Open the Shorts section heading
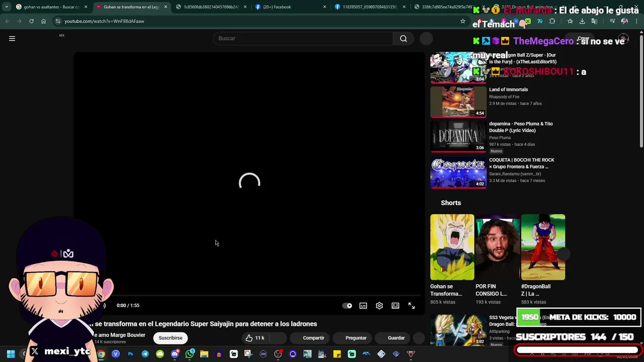 pos(451,203)
